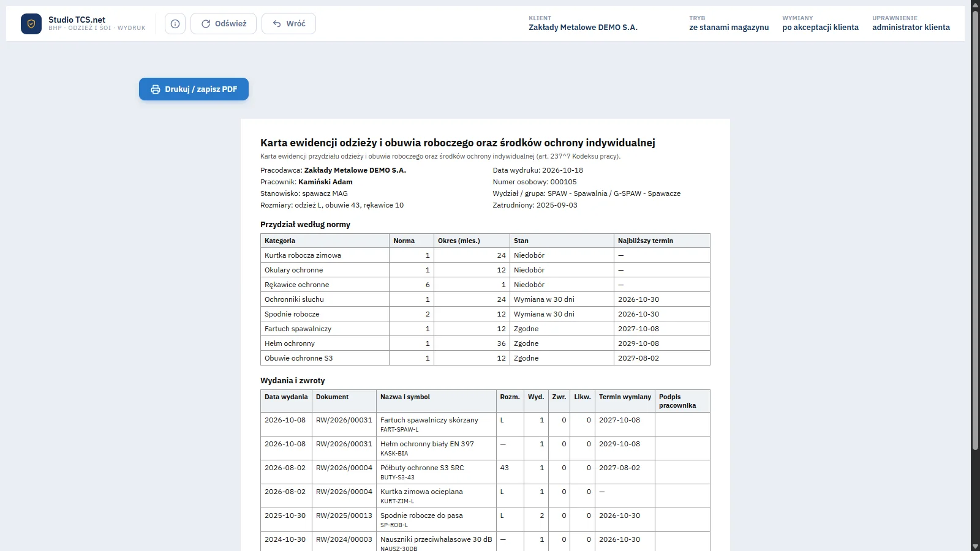Image resolution: width=980 pixels, height=551 pixels.
Task: Click 'po akceptacji klienta' text
Action: pos(820,28)
